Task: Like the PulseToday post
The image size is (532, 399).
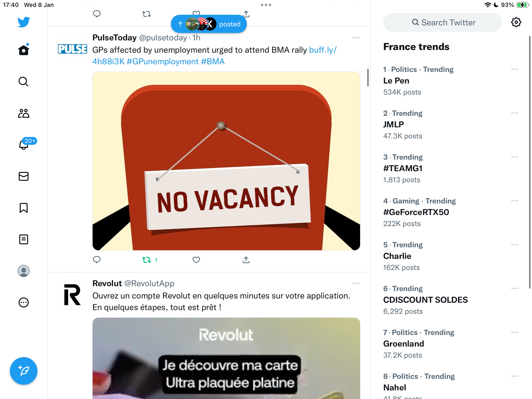Action: coord(196,260)
